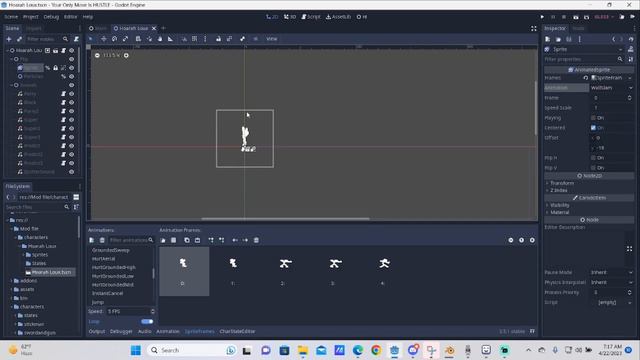The height and width of the screenshot is (360, 640).
Task: Switch to the Node dock tab
Action: click(x=578, y=28)
